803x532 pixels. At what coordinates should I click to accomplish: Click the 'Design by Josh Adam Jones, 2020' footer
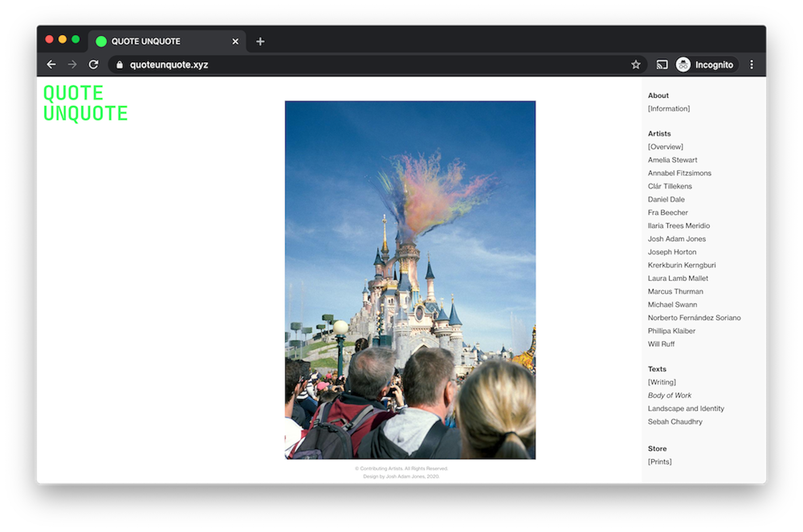click(401, 477)
